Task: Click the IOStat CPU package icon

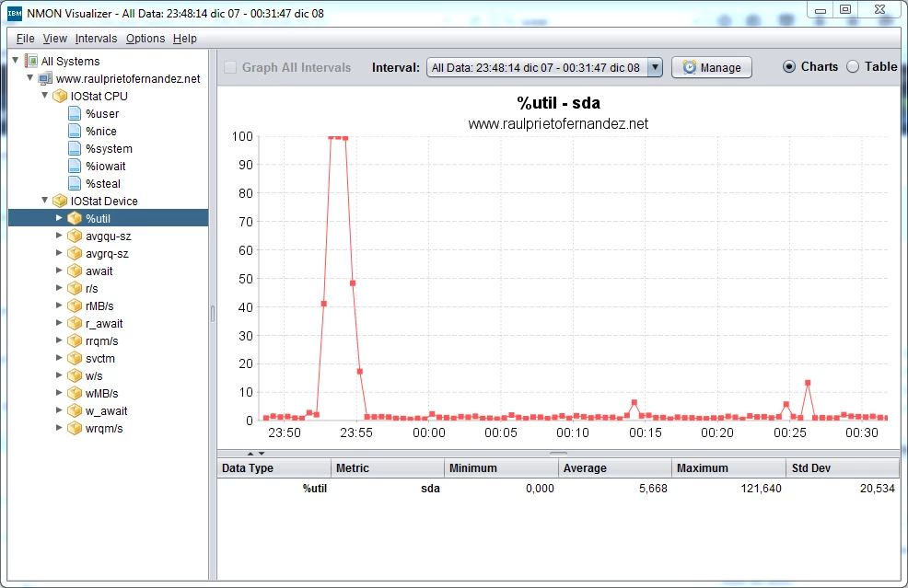Action: click(60, 96)
